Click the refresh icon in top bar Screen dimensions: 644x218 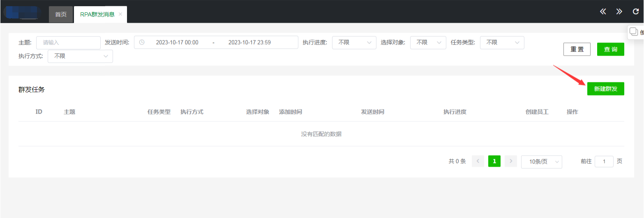pos(635,12)
